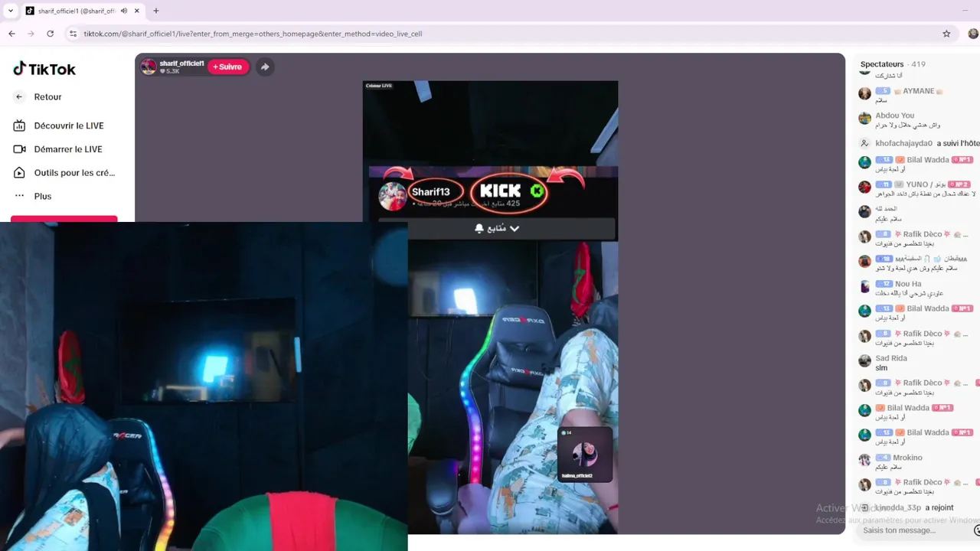Reload the page
The image size is (980, 551).
[x=51, y=34]
